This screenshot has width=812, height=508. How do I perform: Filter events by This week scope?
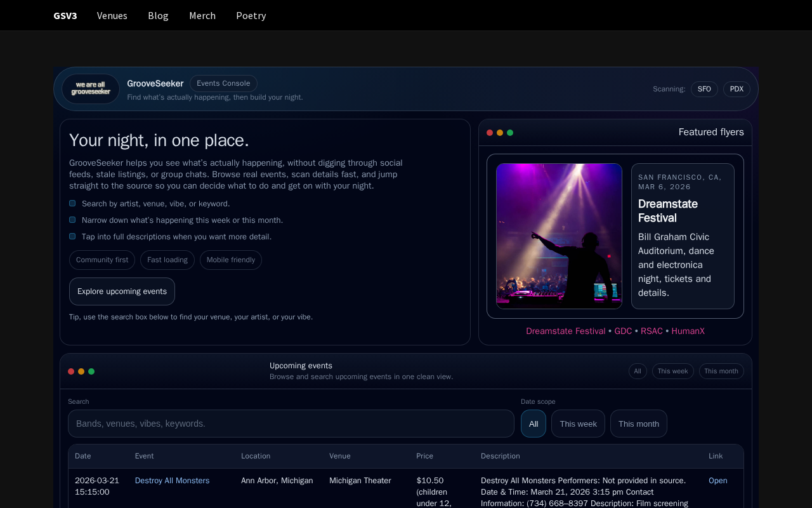[578, 424]
